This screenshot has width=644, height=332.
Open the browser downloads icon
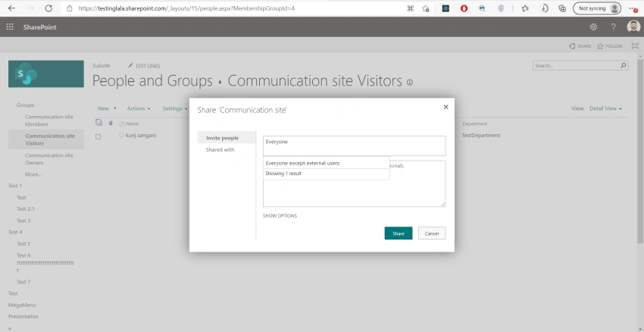pyautogui.click(x=544, y=8)
